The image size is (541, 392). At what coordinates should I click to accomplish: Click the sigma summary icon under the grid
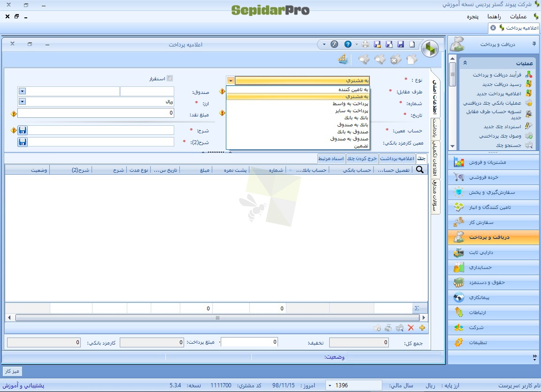pos(417,308)
